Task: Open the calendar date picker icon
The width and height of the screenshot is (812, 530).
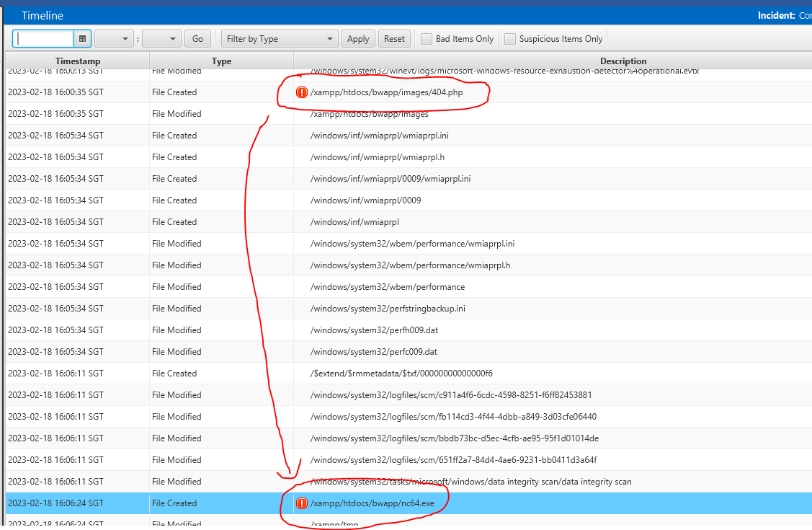Action: [x=83, y=39]
